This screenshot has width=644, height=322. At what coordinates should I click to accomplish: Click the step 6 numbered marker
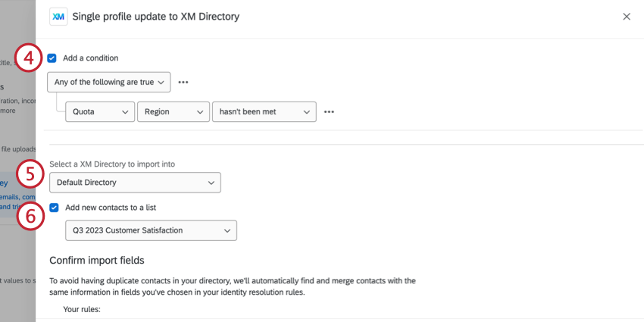point(30,215)
